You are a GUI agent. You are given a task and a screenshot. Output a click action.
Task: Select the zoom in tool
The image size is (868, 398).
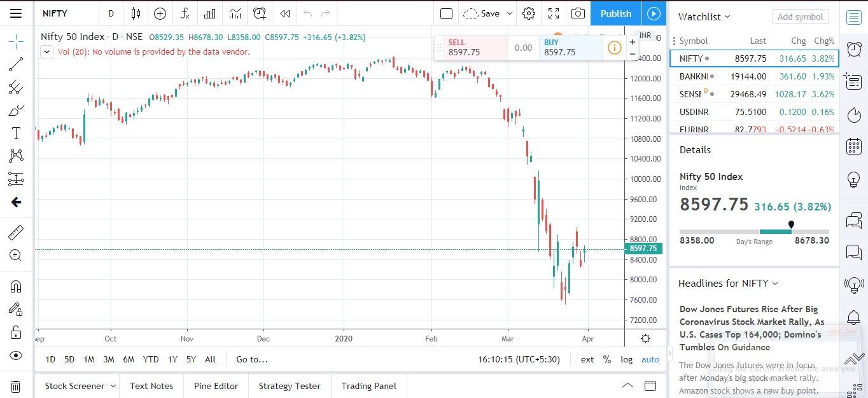16,256
